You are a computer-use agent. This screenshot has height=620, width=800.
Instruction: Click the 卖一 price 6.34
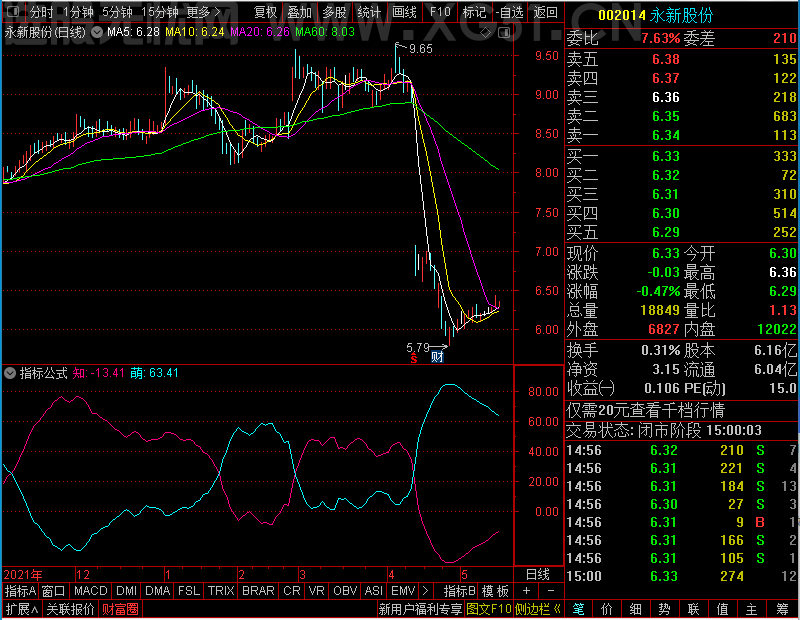tap(666, 135)
